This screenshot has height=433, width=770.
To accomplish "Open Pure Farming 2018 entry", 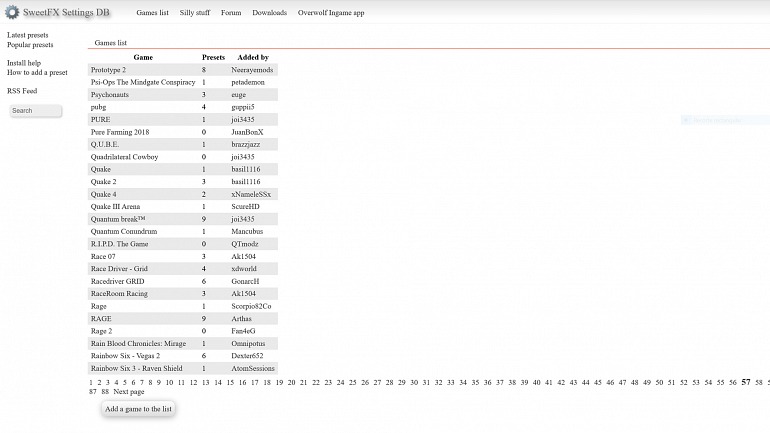I will [x=120, y=132].
